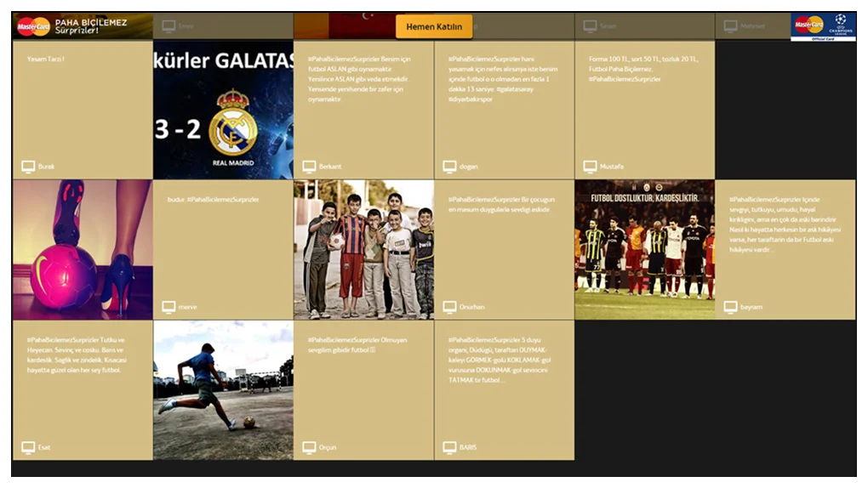Click Esat's post about 'Tutku ve Heyecan'
868x488 pixels.
pos(77,355)
